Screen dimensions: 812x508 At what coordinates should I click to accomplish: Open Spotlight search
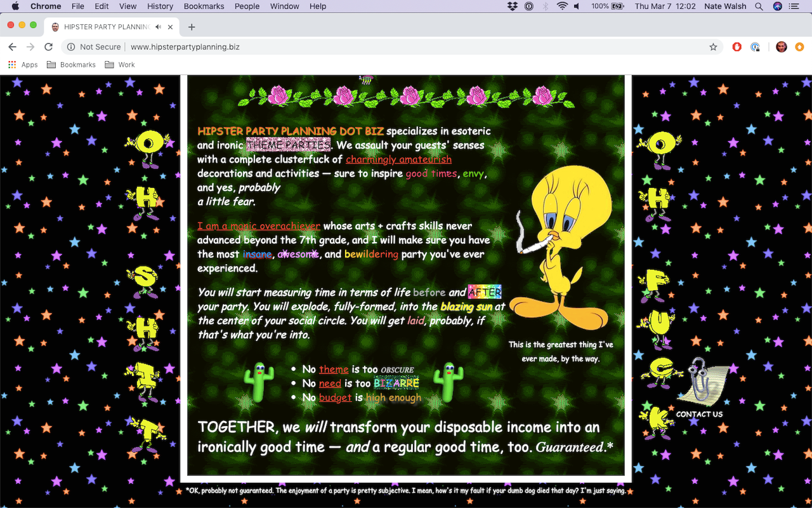tap(759, 6)
